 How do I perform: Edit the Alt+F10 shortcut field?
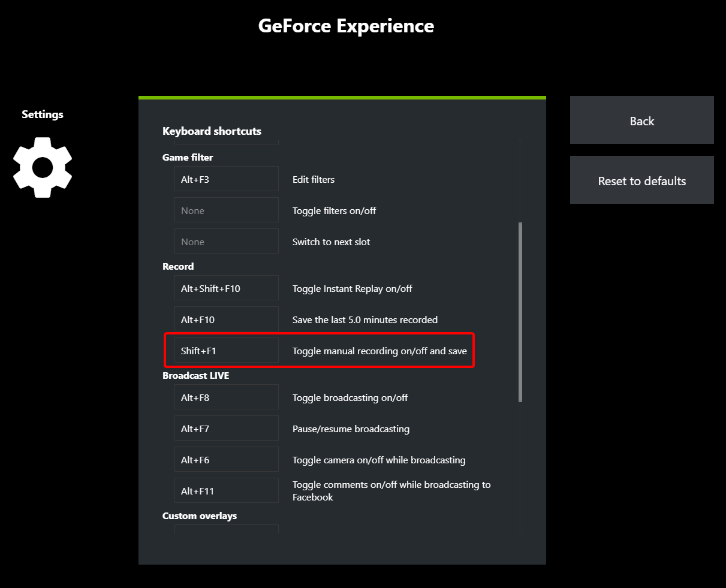click(x=227, y=319)
